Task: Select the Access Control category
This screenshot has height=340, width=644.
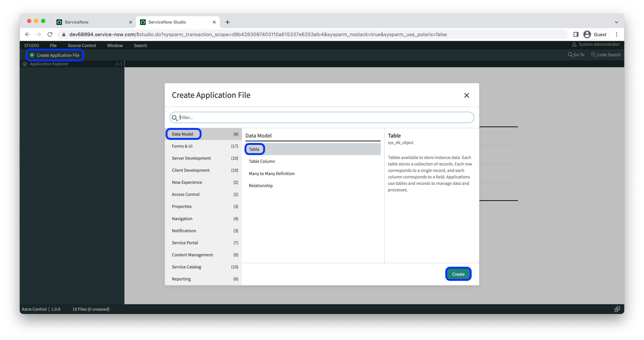Action: coord(204,194)
